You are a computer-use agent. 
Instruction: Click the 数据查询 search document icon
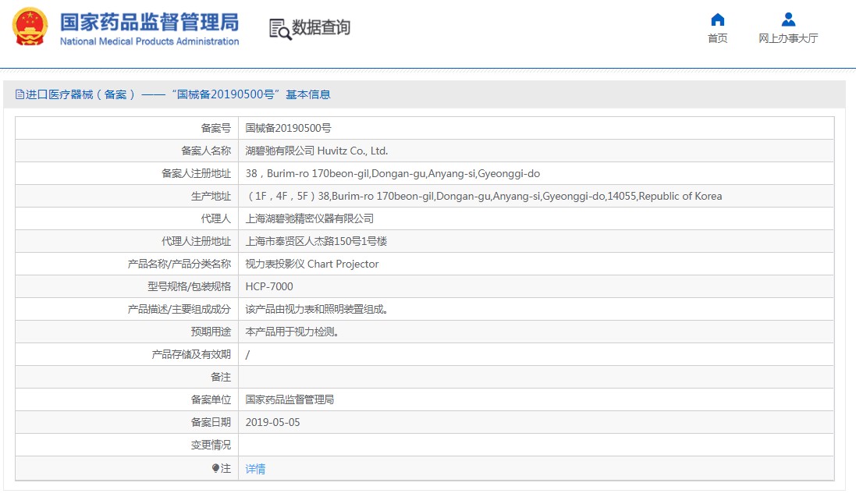(280, 29)
